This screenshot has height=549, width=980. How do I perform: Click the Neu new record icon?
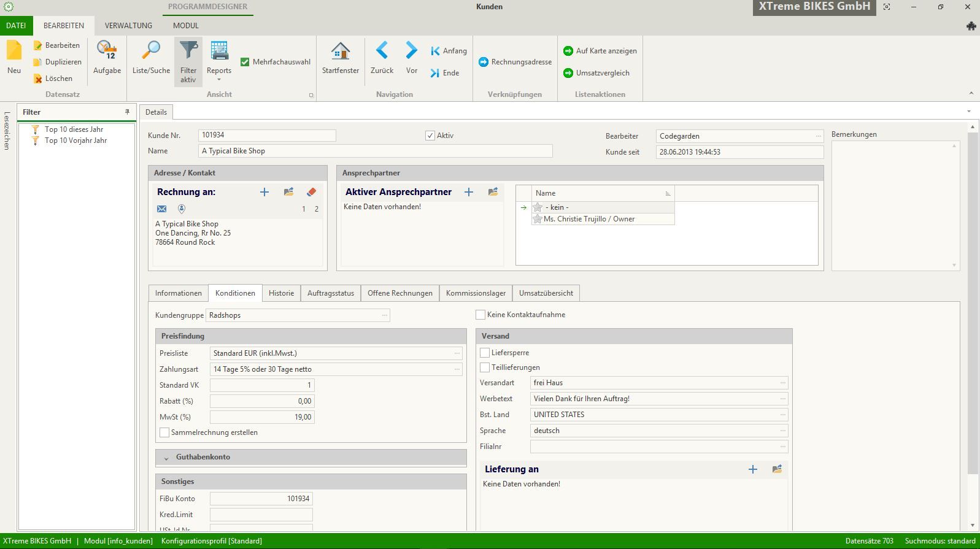pyautogui.click(x=14, y=52)
